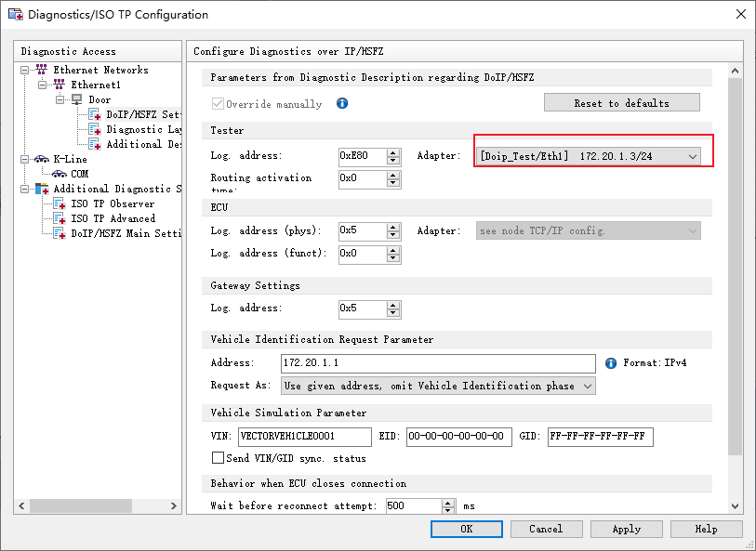The height and width of the screenshot is (551, 756).
Task: Select ISO TP Observer tree item
Action: pyautogui.click(x=113, y=203)
